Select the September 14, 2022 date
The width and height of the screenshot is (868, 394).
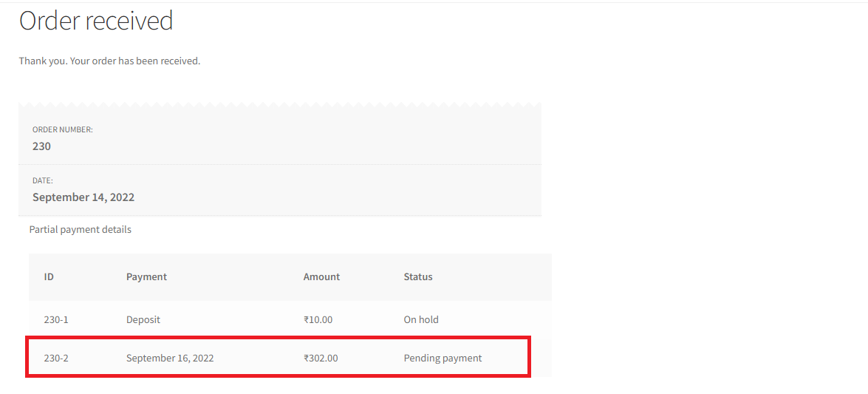[x=83, y=197]
